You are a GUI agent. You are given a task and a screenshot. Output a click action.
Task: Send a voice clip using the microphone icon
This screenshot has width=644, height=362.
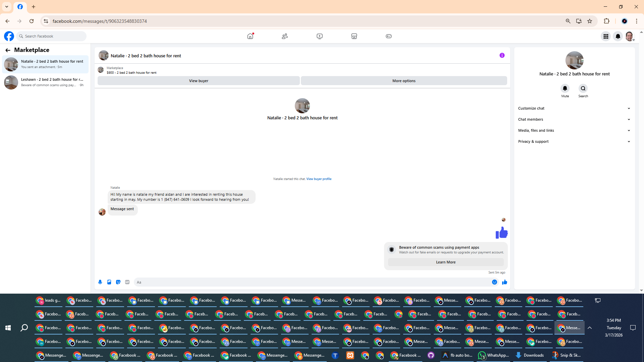tap(100, 282)
